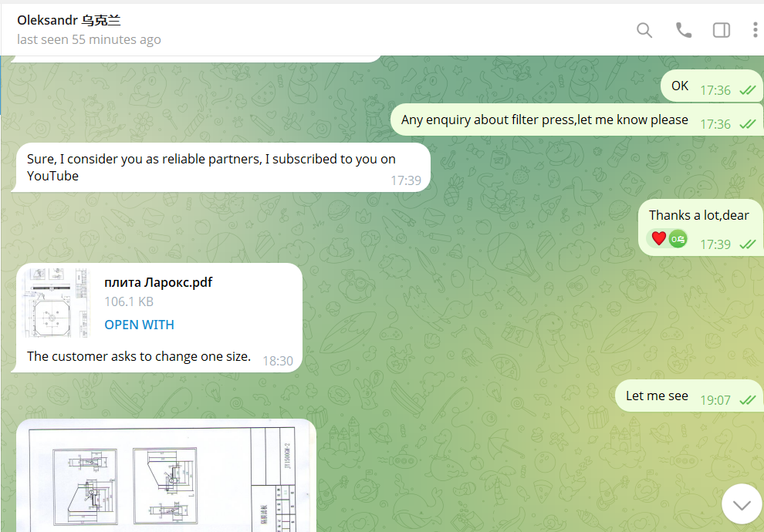The image size is (764, 532).
Task: Click the 'Thanks a lot,dear' message bubble
Action: [698, 216]
